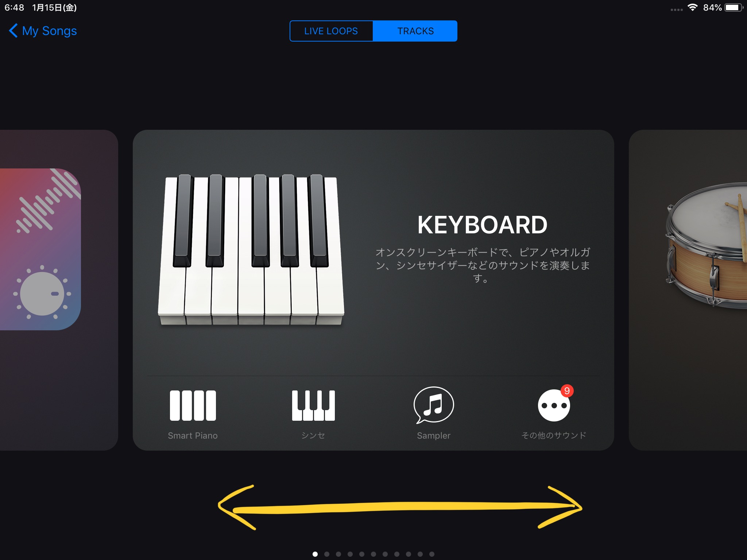
Task: Tap the knob icon on recorder card
Action: [x=42, y=293]
